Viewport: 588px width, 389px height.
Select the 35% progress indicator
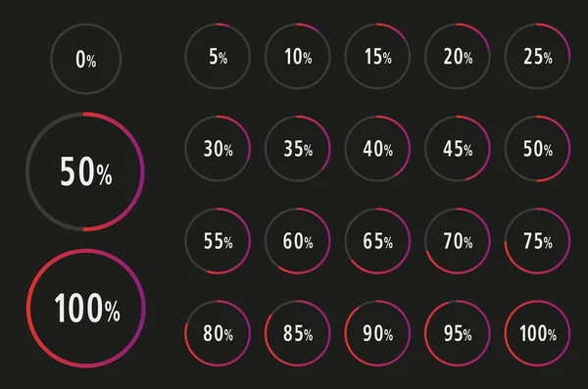[x=297, y=149]
